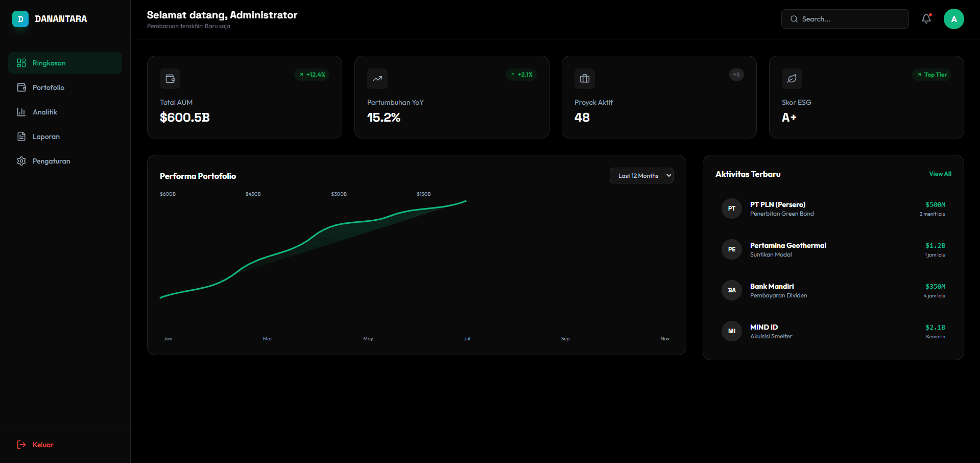Viewport: 980px width, 463px height.
Task: Open Pengaturan settings page
Action: click(x=51, y=161)
